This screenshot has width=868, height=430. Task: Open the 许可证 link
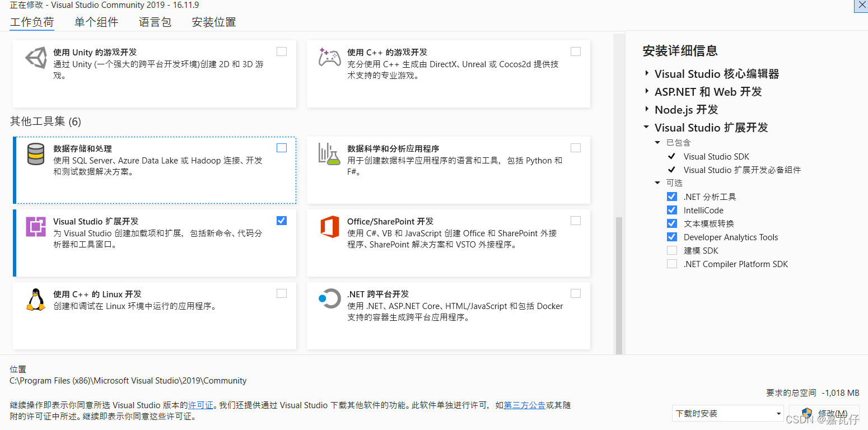[200, 405]
